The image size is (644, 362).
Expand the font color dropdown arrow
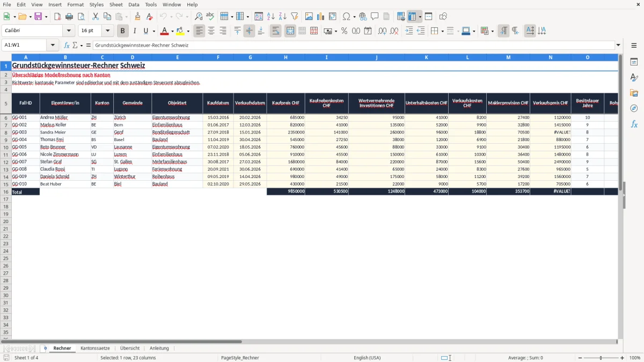point(172,31)
